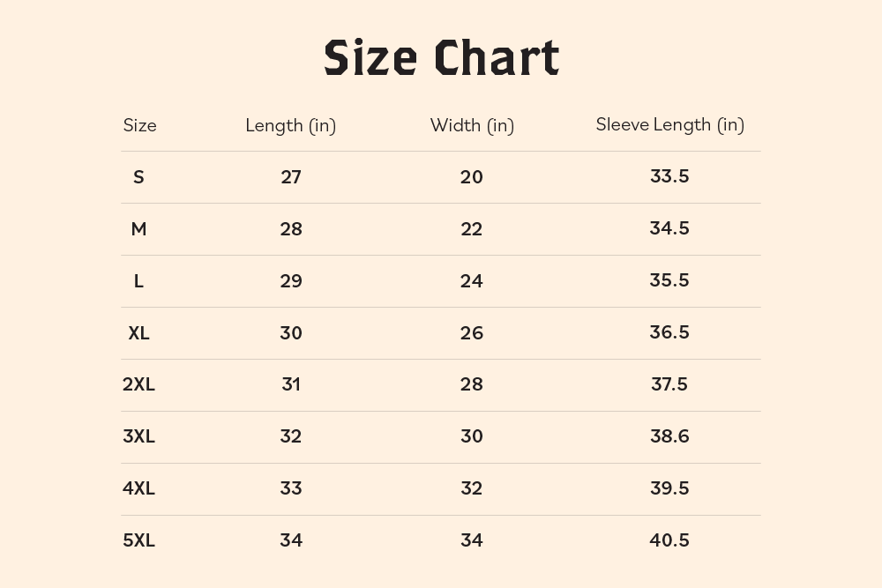The image size is (882, 588).
Task: Click the 3XL size row label
Action: coord(138,436)
